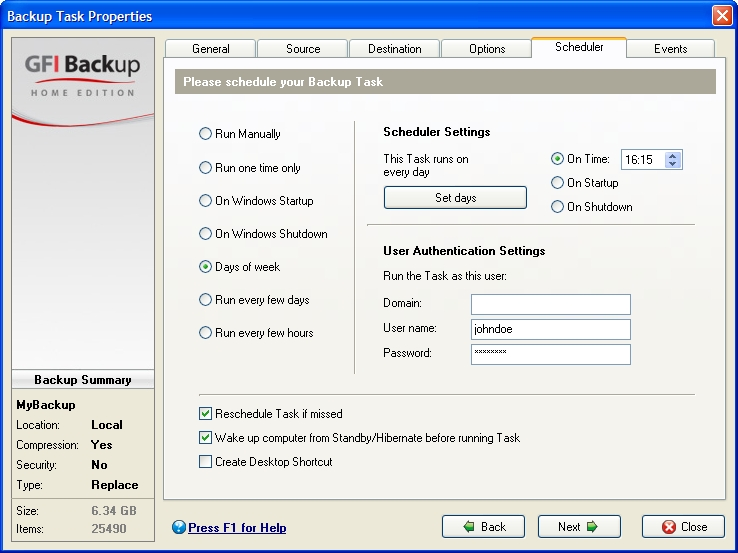Go Back to previous step
This screenshot has height=553, width=738.
tap(483, 527)
